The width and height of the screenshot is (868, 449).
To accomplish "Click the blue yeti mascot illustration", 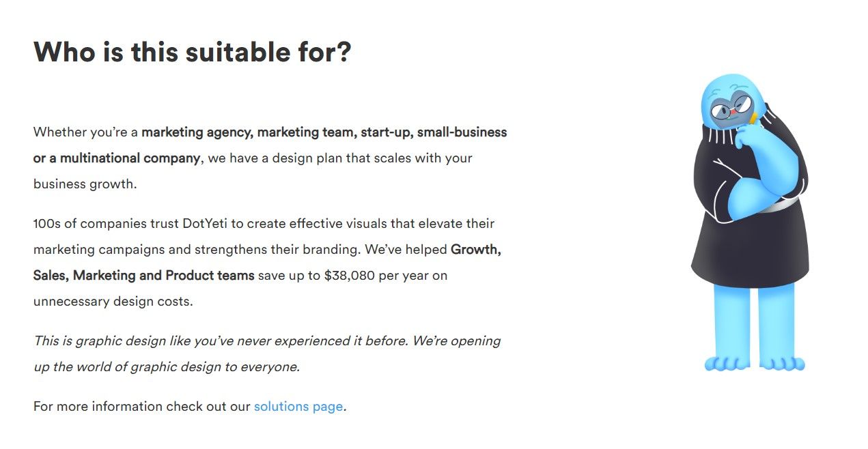I will click(751, 222).
